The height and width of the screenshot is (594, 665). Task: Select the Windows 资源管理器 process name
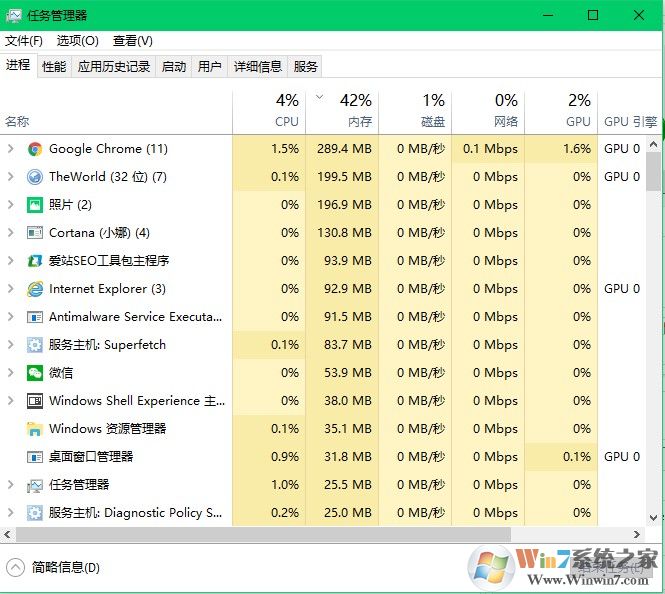[107, 429]
